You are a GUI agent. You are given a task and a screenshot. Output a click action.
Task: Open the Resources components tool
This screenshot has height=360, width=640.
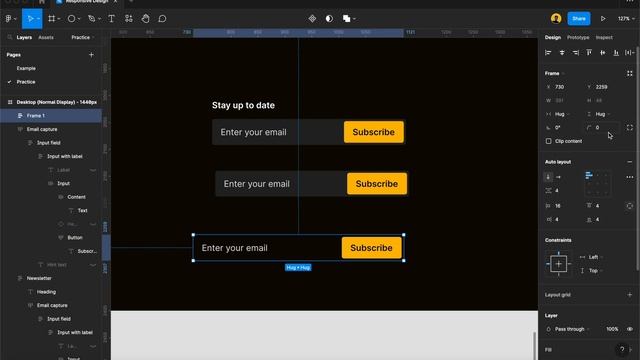point(129,19)
